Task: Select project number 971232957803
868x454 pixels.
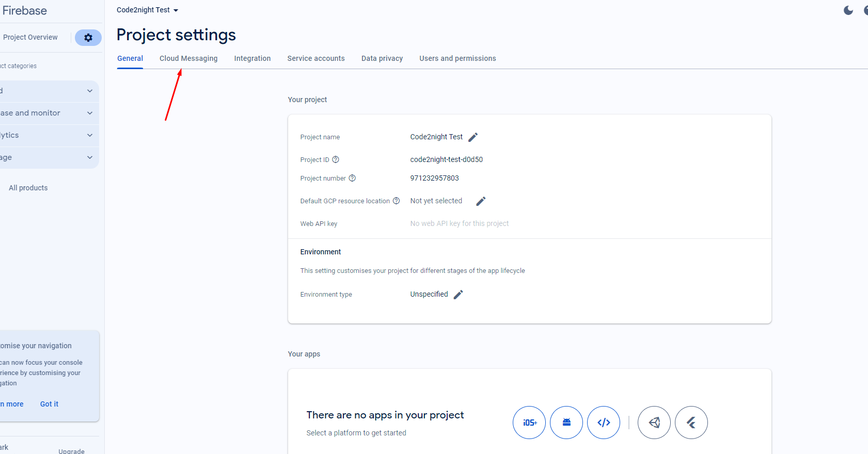Action: tap(435, 178)
